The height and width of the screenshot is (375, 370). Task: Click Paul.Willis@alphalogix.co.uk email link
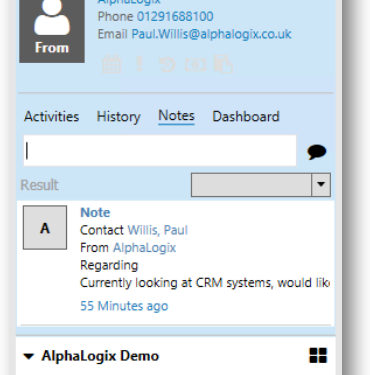(212, 34)
